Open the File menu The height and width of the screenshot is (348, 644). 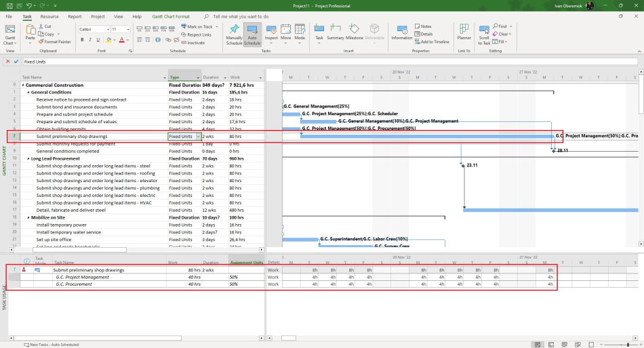(9, 17)
